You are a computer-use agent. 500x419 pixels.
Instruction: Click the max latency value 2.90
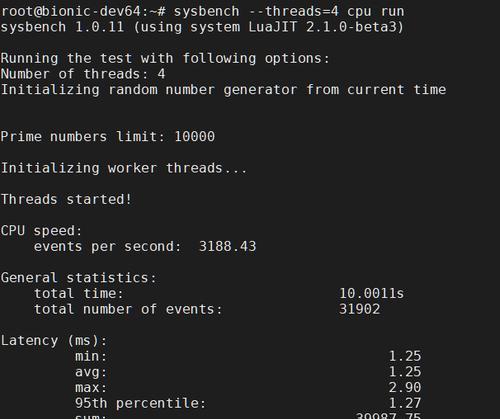click(x=405, y=388)
